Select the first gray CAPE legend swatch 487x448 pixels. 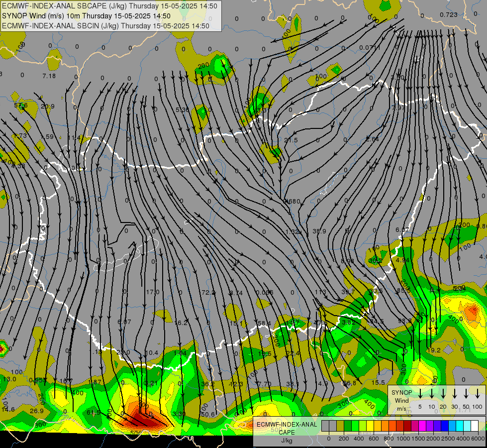325,426
